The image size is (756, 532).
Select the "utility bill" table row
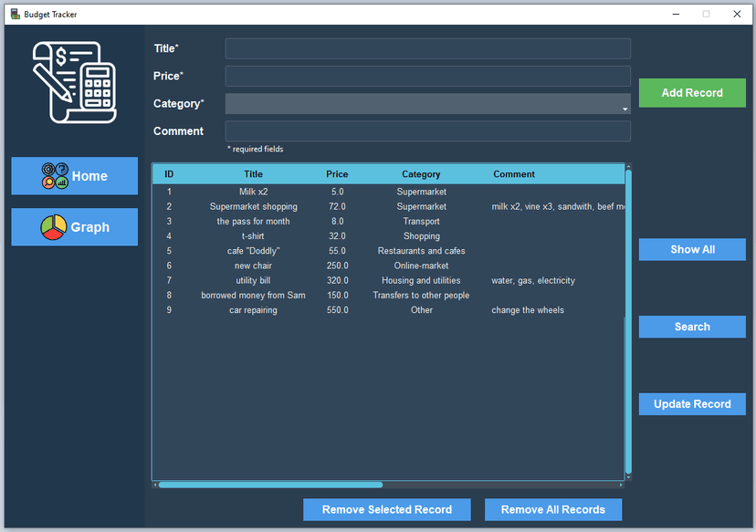pyautogui.click(x=253, y=281)
